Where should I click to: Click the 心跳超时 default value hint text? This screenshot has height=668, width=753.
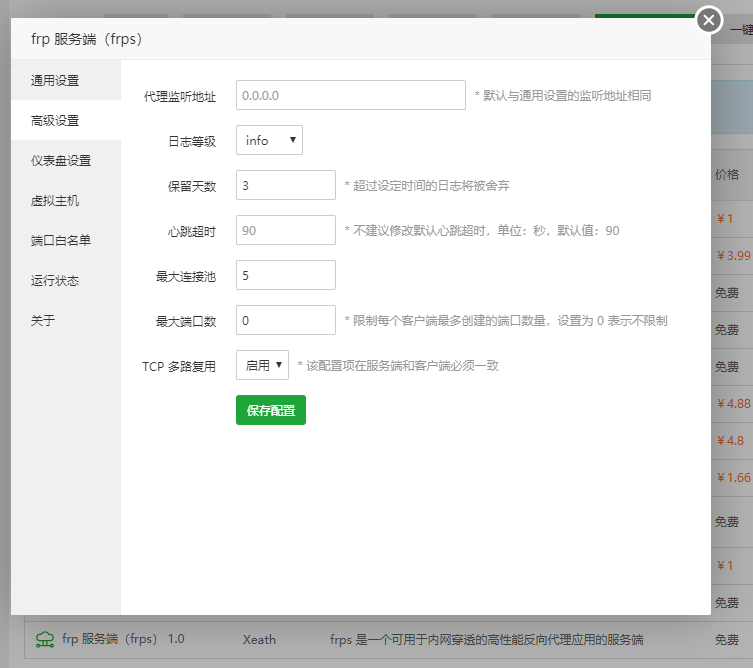(x=482, y=231)
